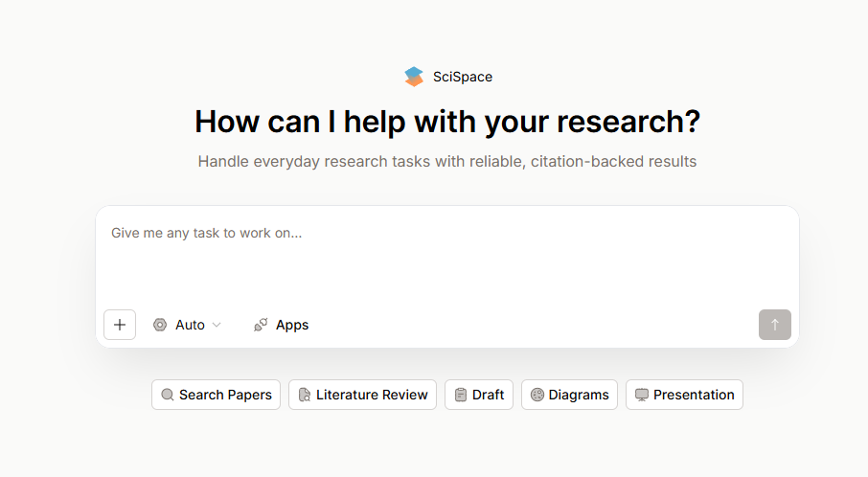868x477 pixels.
Task: Open the Apps menu label
Action: tap(292, 325)
